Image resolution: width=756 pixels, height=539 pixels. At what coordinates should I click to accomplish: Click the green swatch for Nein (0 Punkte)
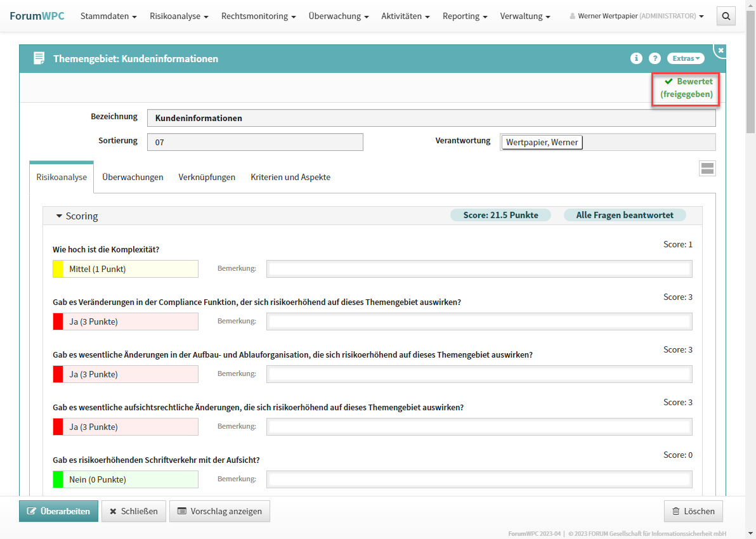point(58,479)
